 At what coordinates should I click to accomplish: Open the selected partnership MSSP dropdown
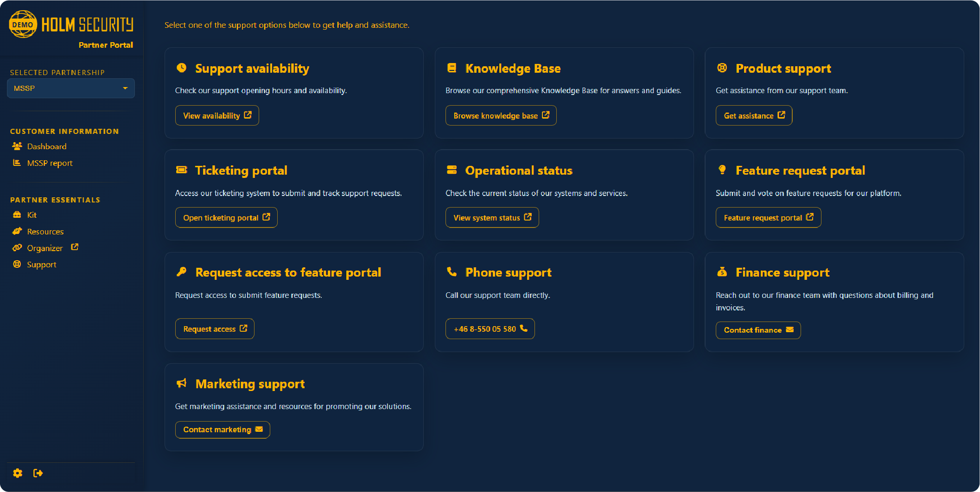(70, 88)
